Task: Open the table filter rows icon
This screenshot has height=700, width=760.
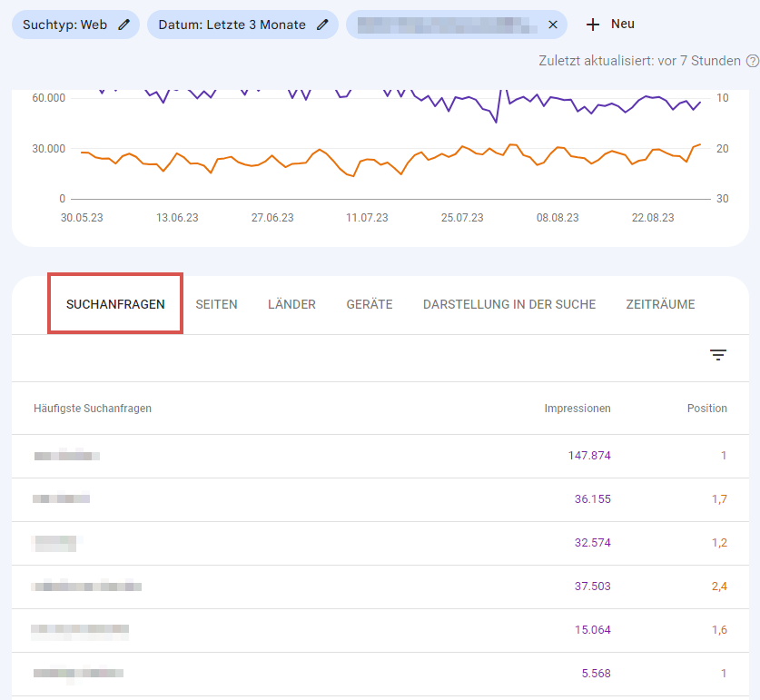Action: 718,355
